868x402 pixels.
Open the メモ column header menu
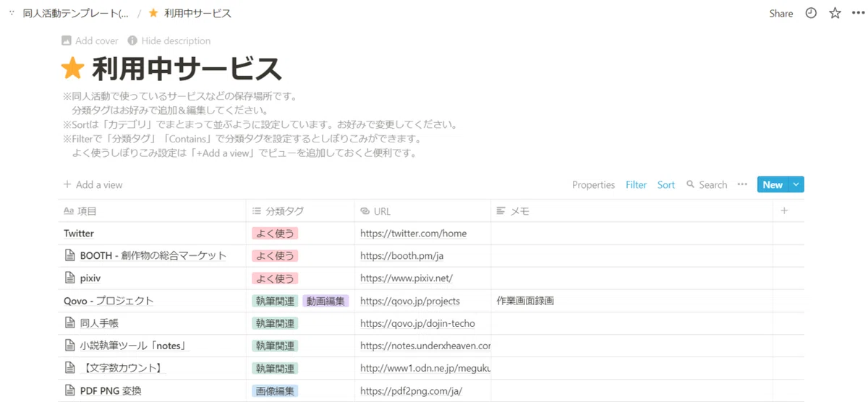tap(631, 211)
